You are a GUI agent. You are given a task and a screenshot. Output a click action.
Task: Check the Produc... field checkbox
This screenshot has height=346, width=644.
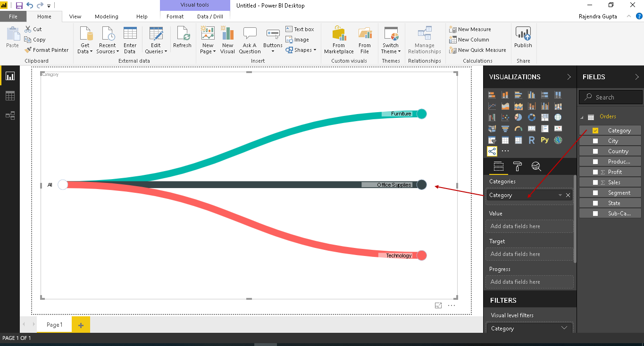[x=595, y=162]
